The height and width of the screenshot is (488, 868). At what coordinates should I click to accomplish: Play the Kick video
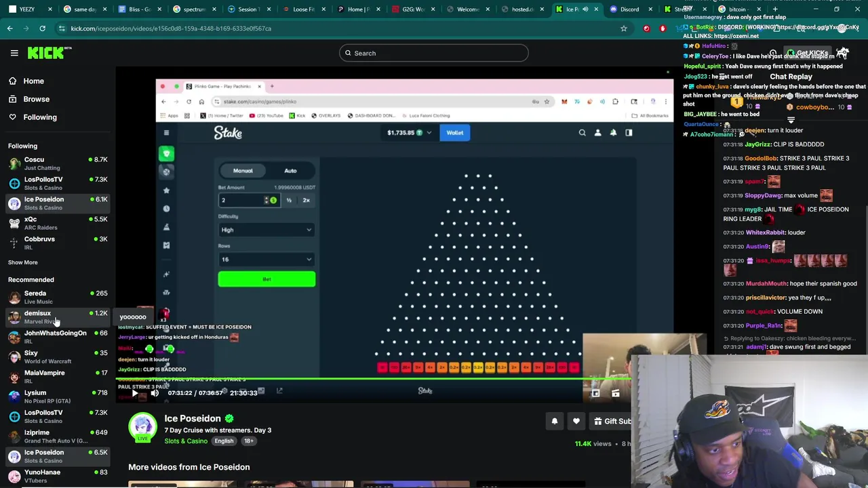134,392
